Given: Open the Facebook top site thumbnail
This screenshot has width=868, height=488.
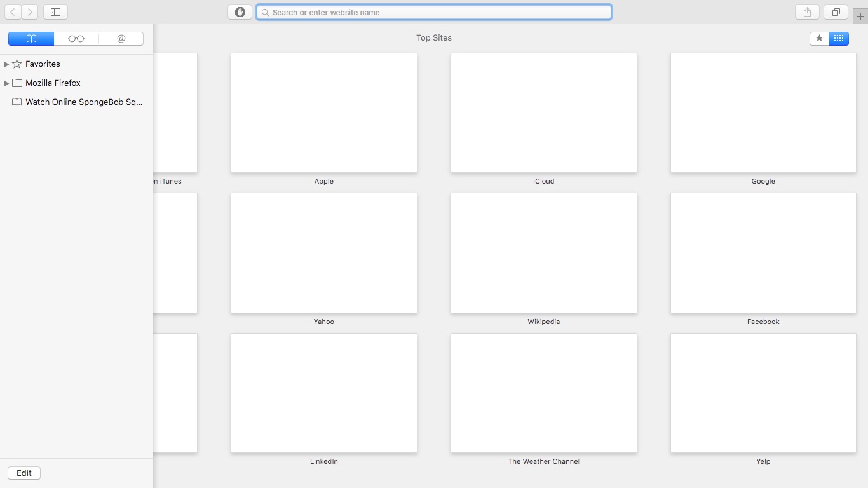Looking at the screenshot, I should pos(763,253).
